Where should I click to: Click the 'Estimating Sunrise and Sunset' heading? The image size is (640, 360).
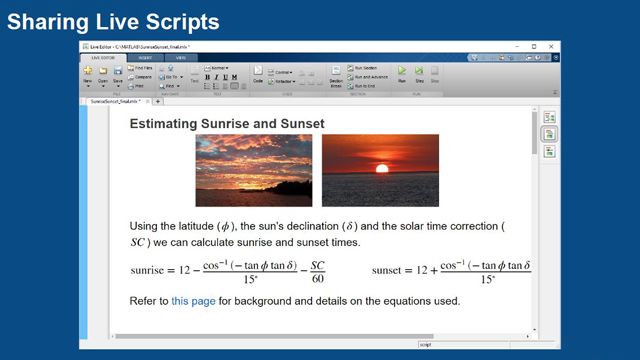(227, 124)
